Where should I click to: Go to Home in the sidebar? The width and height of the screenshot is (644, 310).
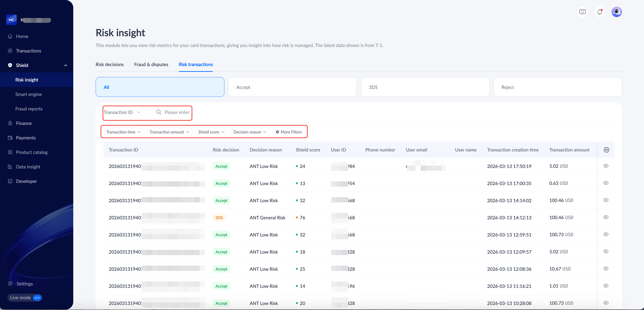pos(22,36)
